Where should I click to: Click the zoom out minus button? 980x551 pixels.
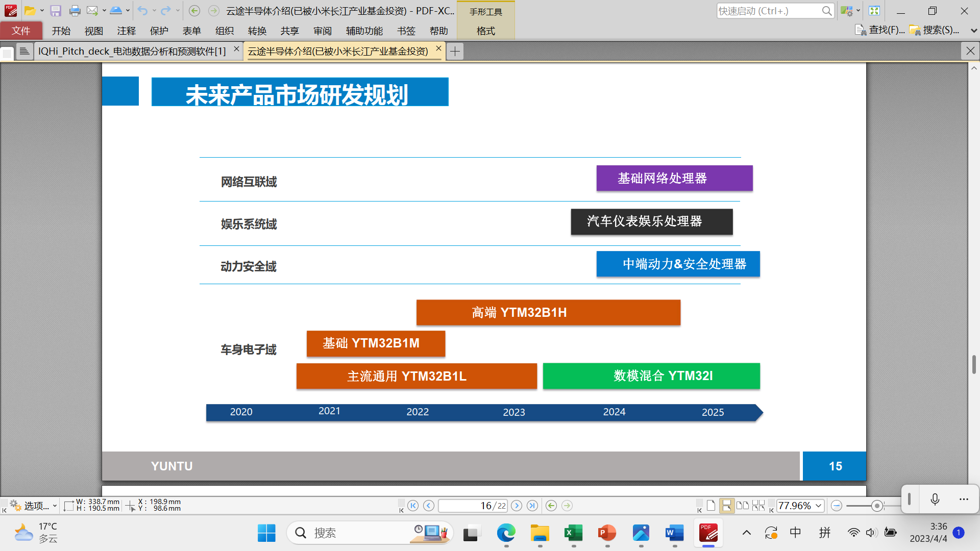(836, 506)
